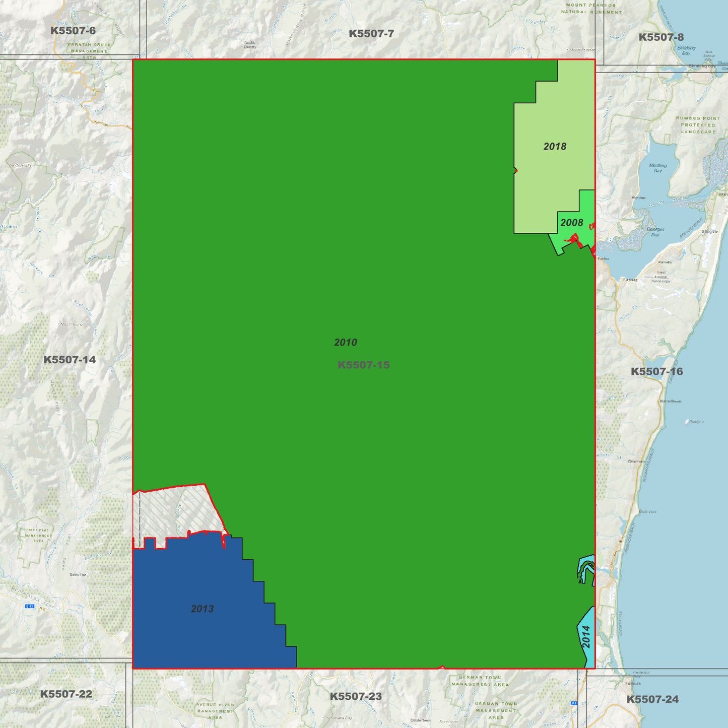This screenshot has height=728, width=728.
Task: Click the 2010 dark green region label
Action: click(346, 343)
